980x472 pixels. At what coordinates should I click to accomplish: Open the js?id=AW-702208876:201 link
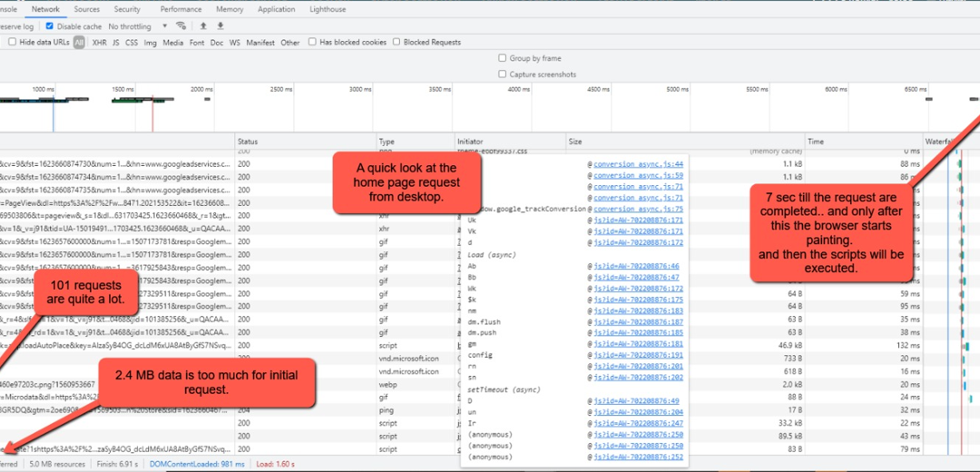[638, 367]
